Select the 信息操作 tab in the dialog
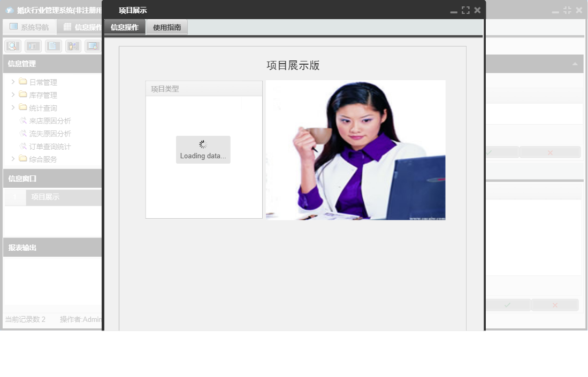588x377 pixels. (125, 27)
